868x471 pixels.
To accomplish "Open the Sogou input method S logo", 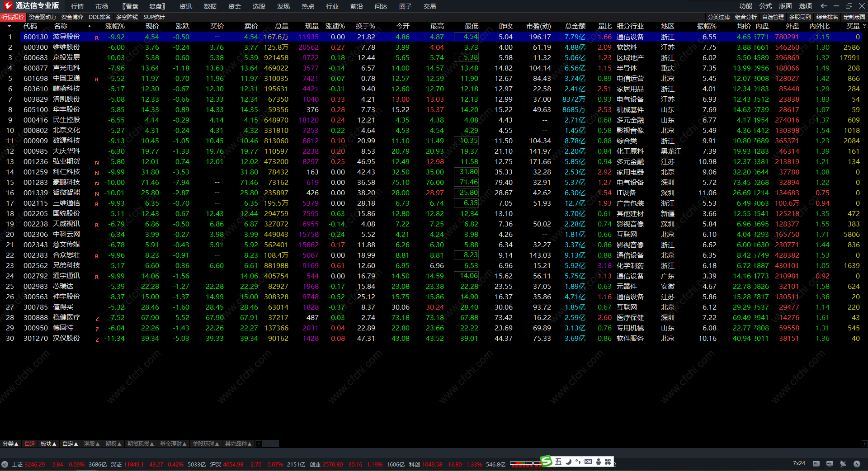I will [x=546, y=461].
